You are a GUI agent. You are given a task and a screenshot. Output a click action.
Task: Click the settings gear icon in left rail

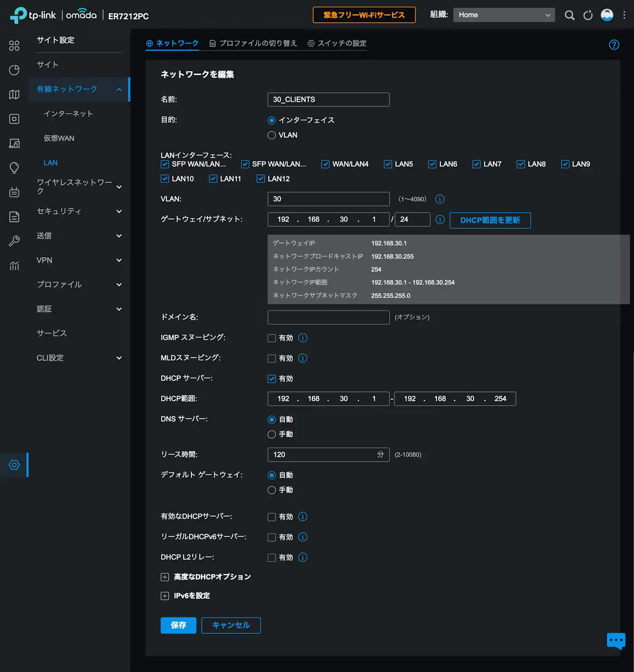coord(14,465)
